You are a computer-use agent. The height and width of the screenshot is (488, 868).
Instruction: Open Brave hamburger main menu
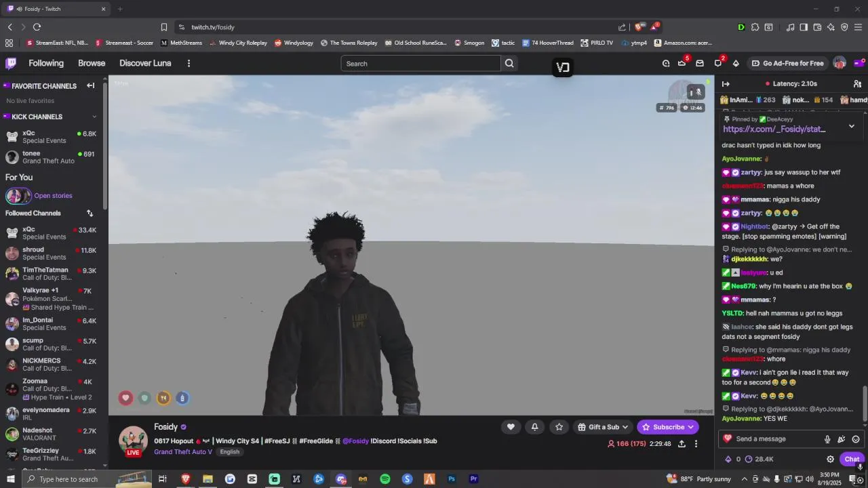(859, 27)
